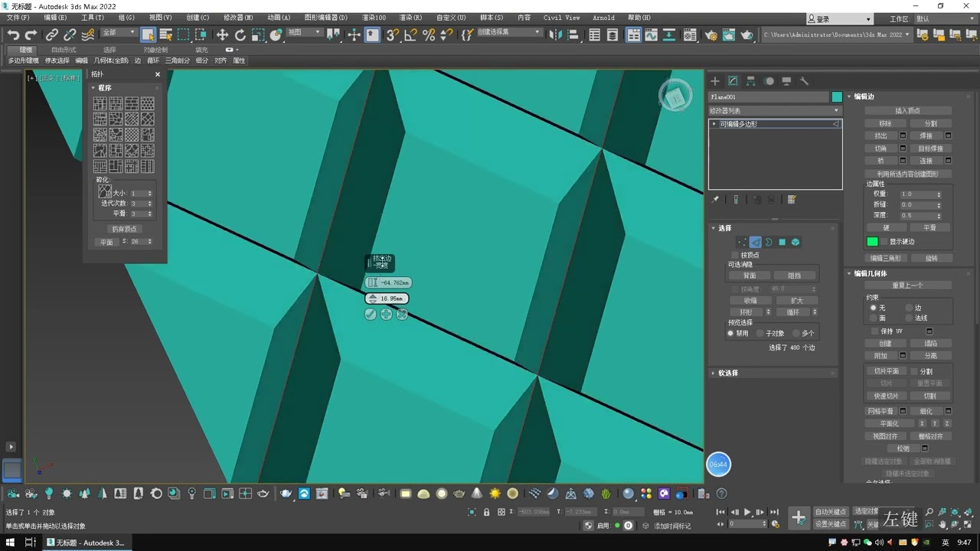Switch to Polygon sub-object selection level
The width and height of the screenshot is (980, 551).
[782, 242]
